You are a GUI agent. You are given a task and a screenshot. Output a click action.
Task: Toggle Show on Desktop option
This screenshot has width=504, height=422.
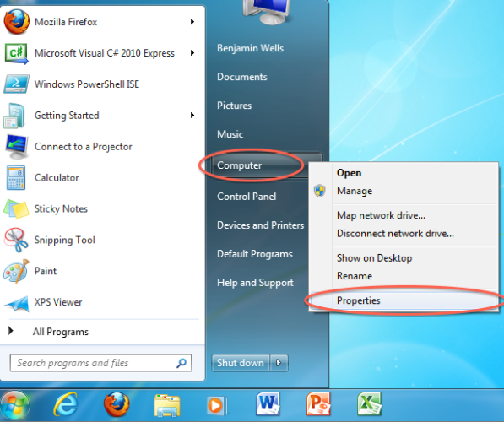[375, 258]
